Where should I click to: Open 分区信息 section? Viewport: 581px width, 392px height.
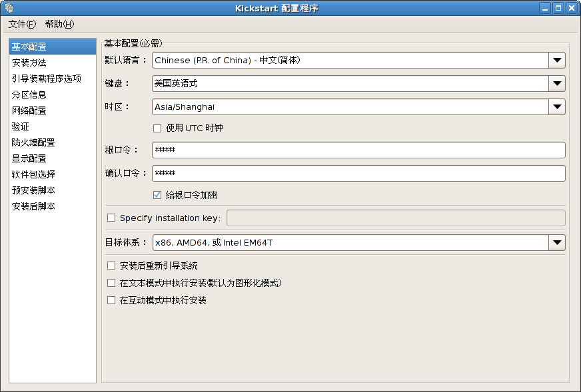[53, 95]
